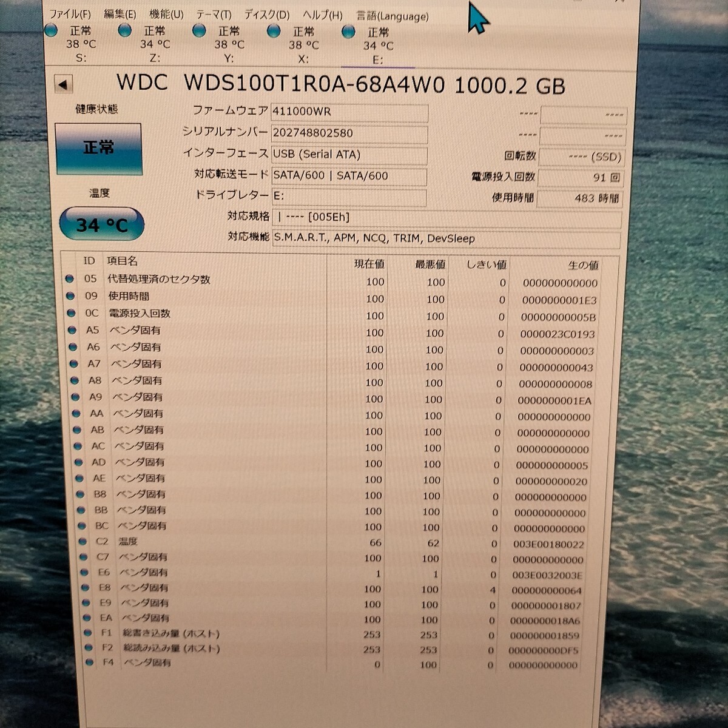This screenshot has width=728, height=728.
Task: Click the 項目名 column header
Action: [x=123, y=261]
